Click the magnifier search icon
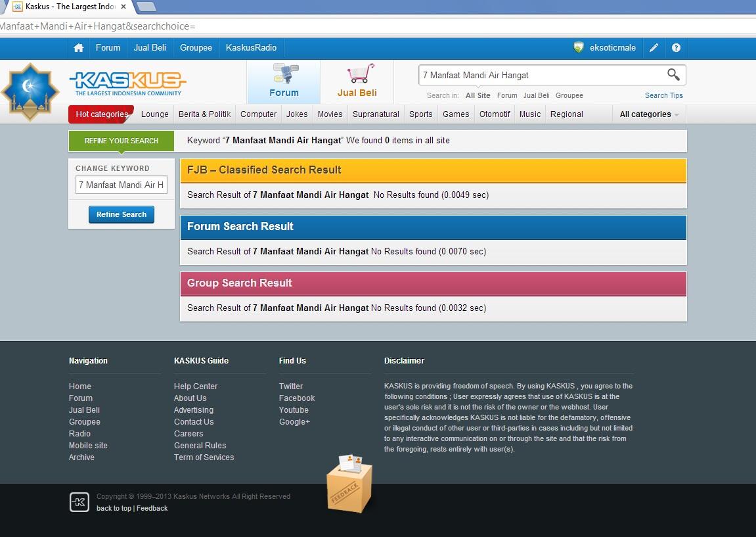Screen dimensions: 756x537 tap(673, 74)
